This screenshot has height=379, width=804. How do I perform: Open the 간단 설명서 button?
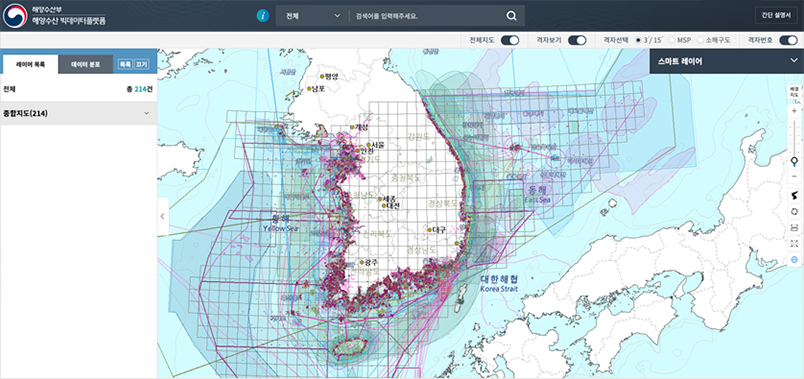click(x=776, y=15)
